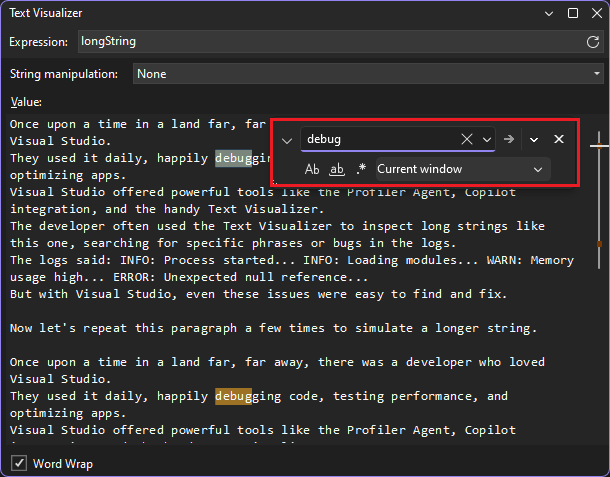The image size is (610, 477).
Task: Find next match with arrow button
Action: (x=508, y=139)
